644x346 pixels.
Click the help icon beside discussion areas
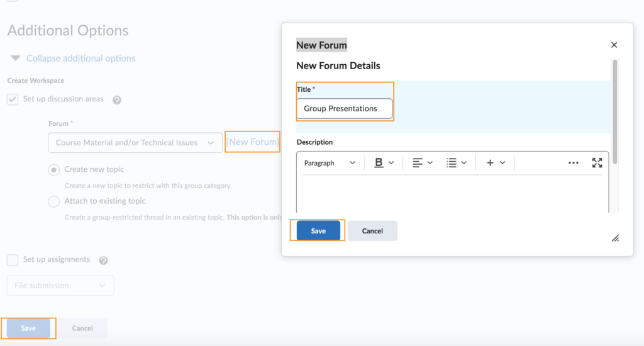tap(116, 99)
